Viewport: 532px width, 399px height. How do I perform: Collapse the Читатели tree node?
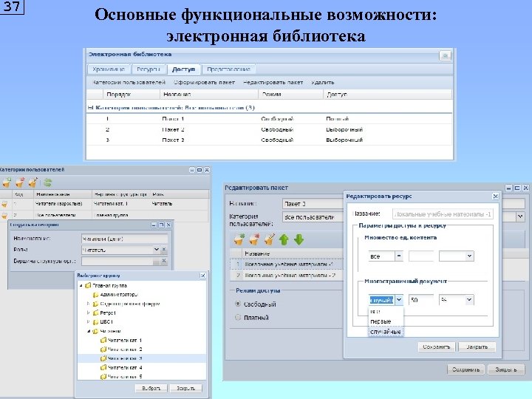point(89,331)
